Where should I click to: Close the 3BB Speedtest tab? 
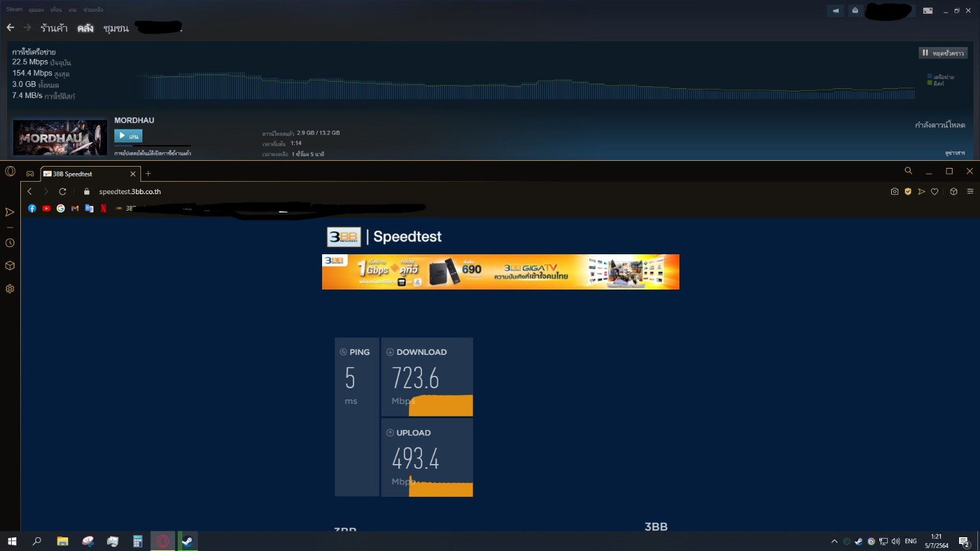click(133, 174)
